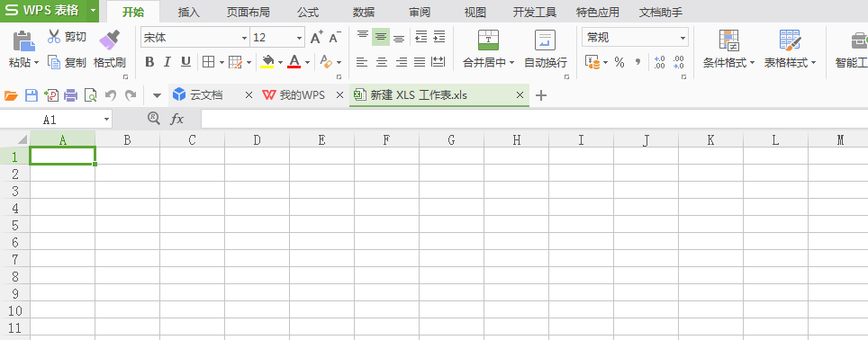Click the red font color icon

[x=294, y=62]
